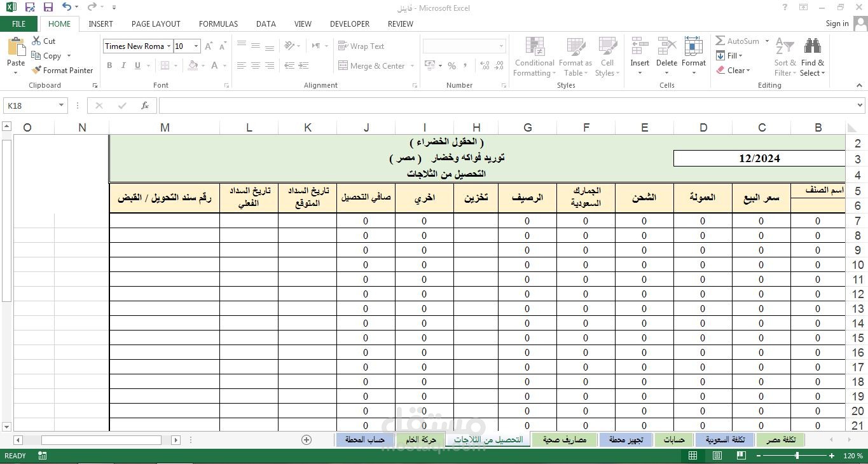868x464 pixels.
Task: Apply the Font Color letter A
Action: pos(215,65)
